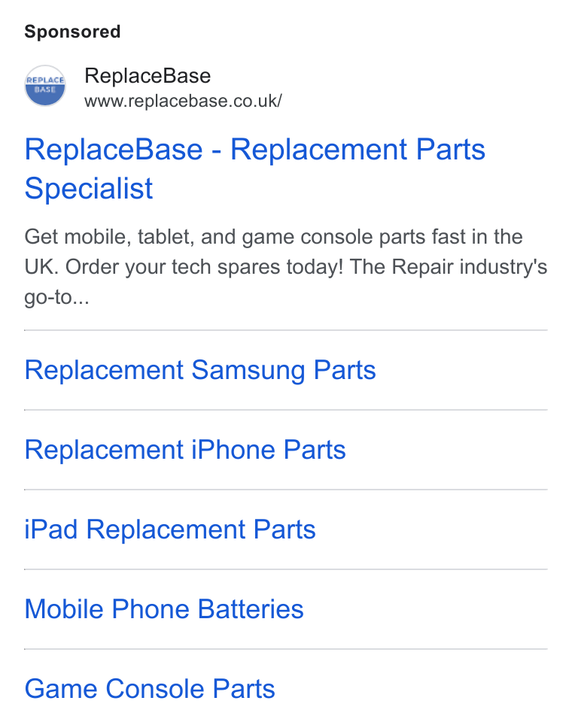Click the word Samsung in the sitelinks
The height and width of the screenshot is (728, 572).
click(248, 370)
